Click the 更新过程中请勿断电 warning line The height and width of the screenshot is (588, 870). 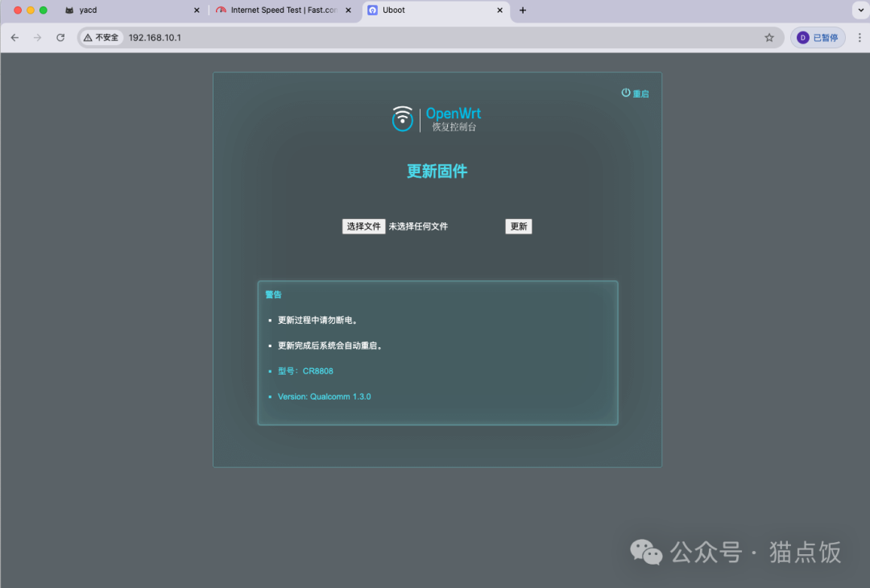[318, 320]
